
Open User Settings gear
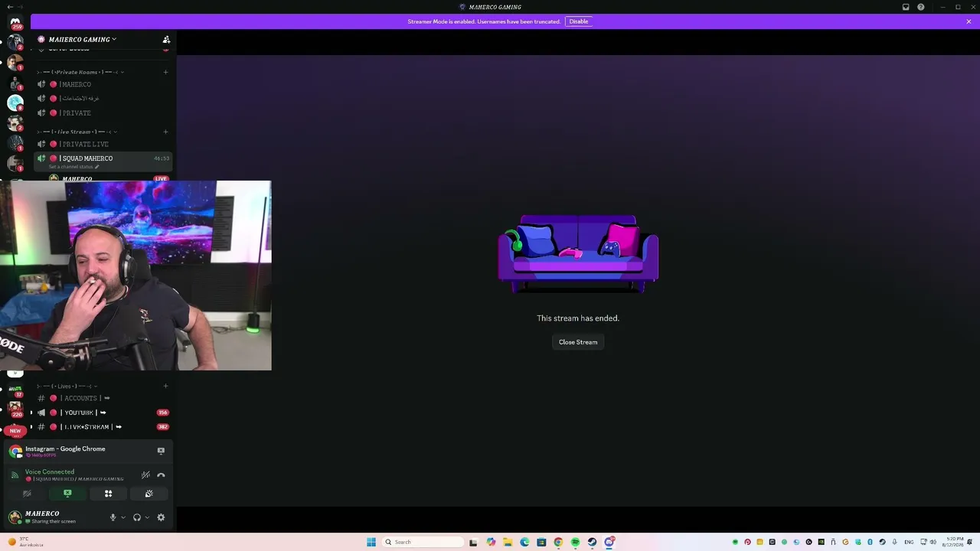click(161, 517)
